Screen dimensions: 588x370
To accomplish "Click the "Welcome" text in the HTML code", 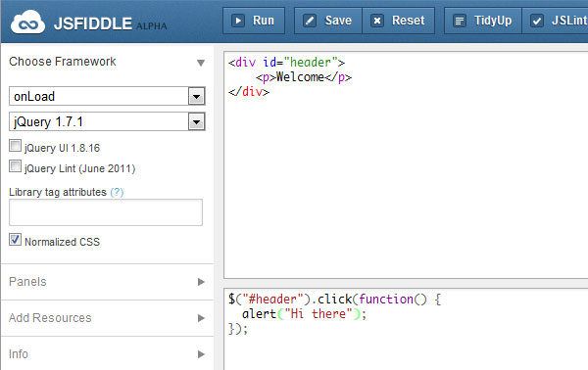I will pyautogui.click(x=300, y=77).
